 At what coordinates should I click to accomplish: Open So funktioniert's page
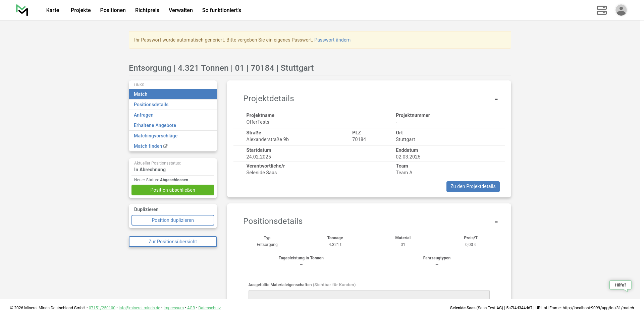point(221,10)
